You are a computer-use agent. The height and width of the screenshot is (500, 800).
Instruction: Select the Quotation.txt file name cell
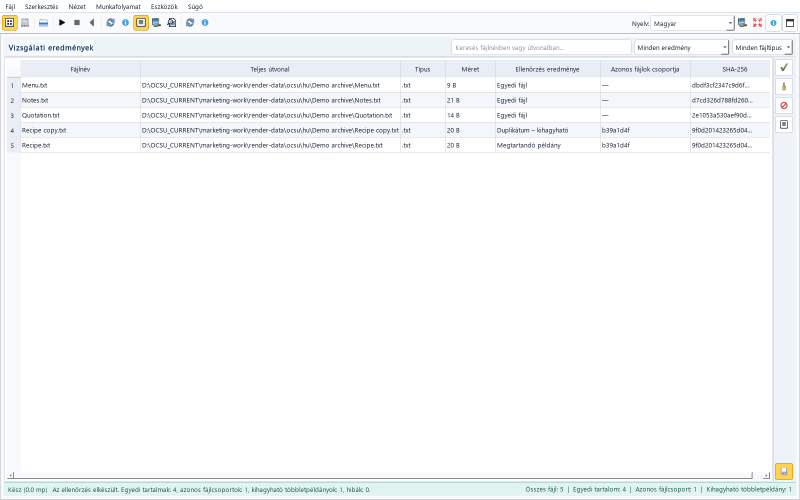tap(80, 115)
